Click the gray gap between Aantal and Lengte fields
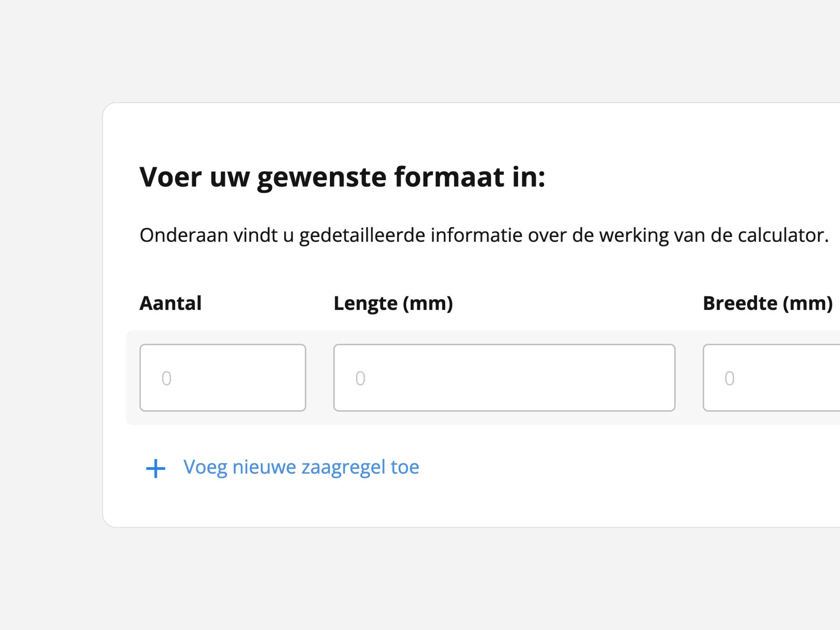Viewport: 840px width, 630px height. point(320,378)
